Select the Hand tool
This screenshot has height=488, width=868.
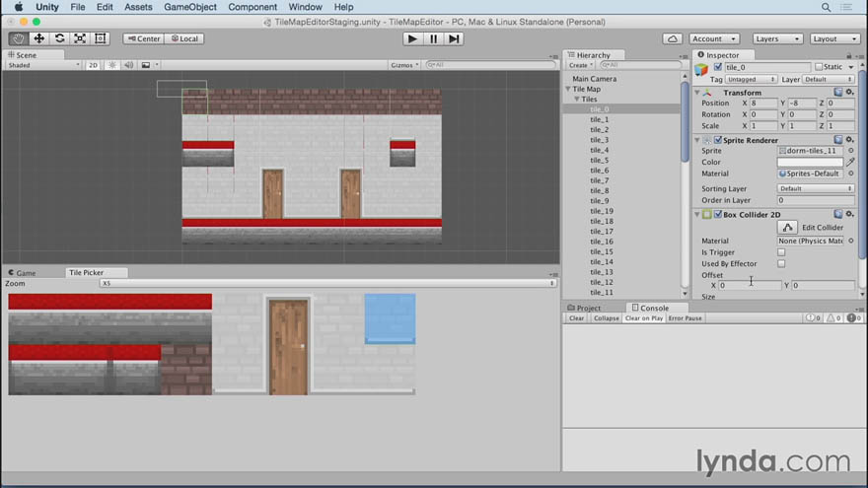(x=19, y=38)
